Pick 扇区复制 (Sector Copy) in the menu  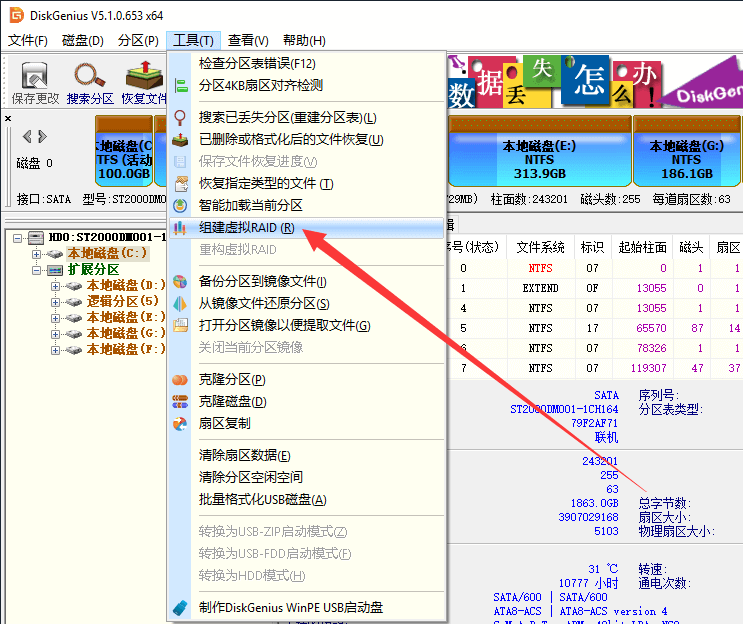[x=225, y=423]
